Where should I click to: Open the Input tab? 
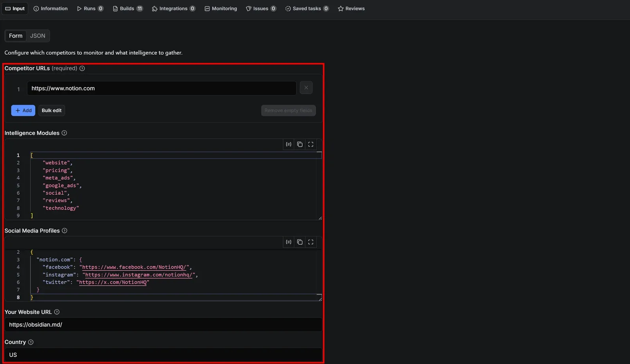(15, 8)
